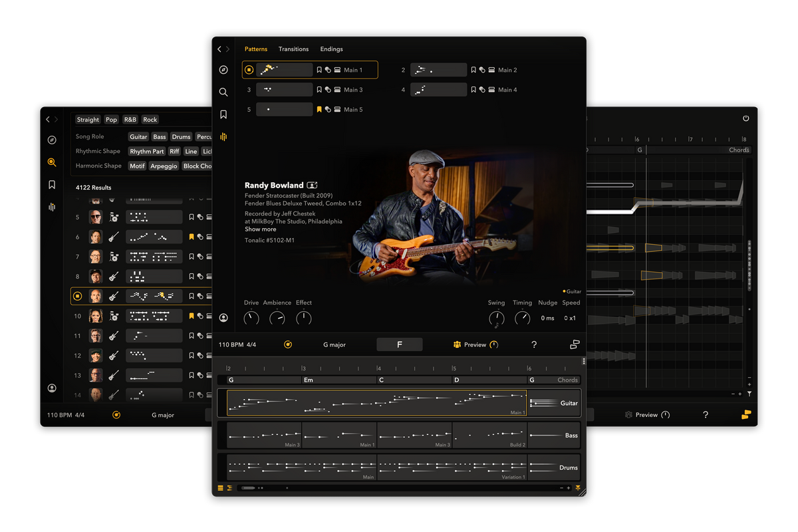Select the Bass track label
The image size is (798, 532).
[571, 436]
